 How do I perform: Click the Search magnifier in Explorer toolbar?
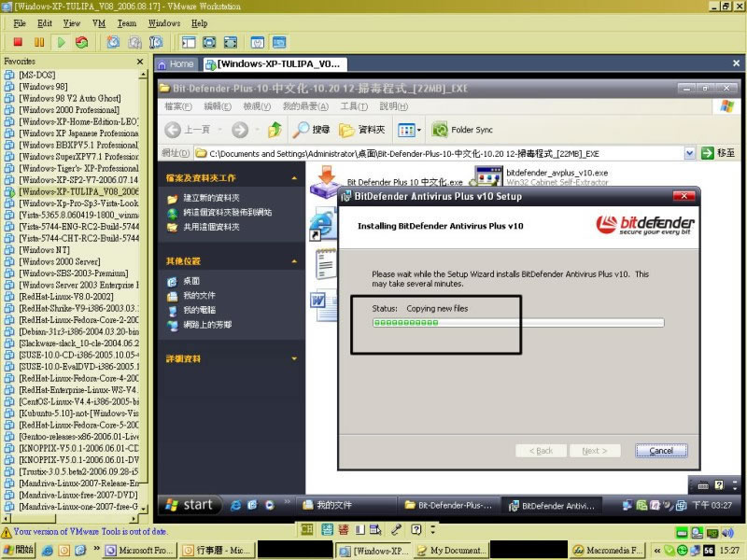coord(311,130)
